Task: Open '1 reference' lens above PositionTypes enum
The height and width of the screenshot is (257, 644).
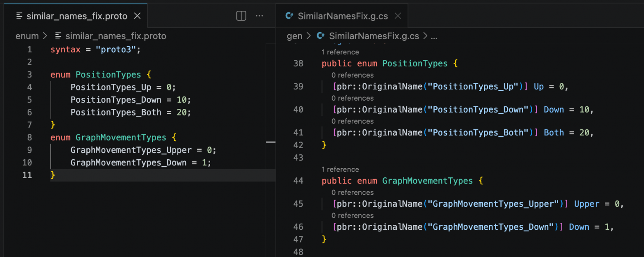Action: coord(340,52)
